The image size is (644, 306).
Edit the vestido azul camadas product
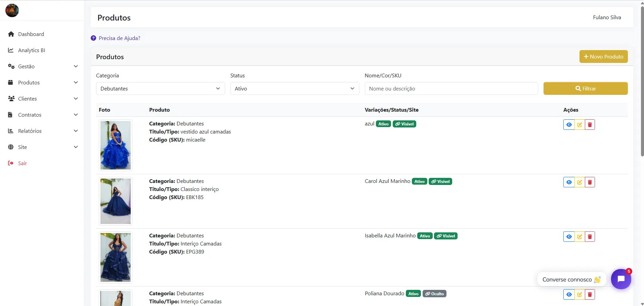click(x=579, y=125)
